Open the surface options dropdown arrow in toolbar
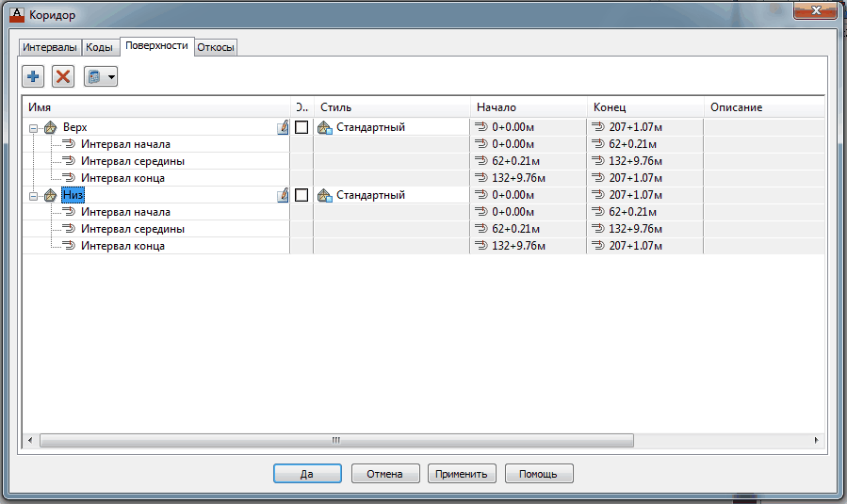 pyautogui.click(x=111, y=77)
